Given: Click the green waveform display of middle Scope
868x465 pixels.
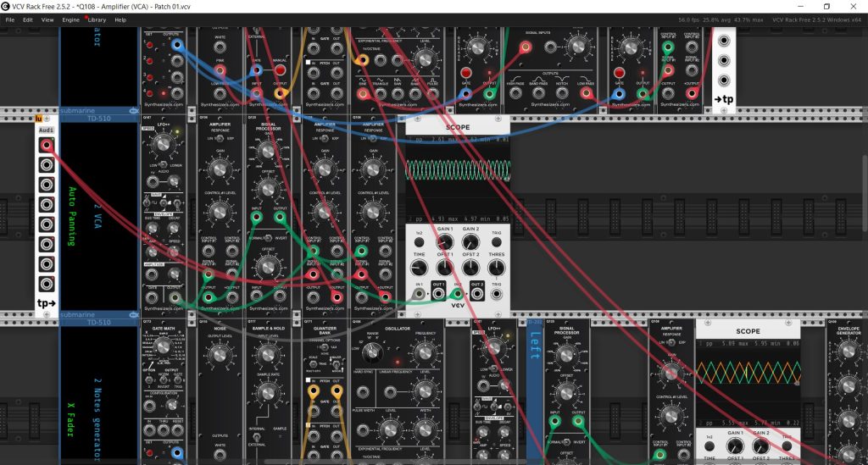Looking at the screenshot, I should click(x=458, y=180).
